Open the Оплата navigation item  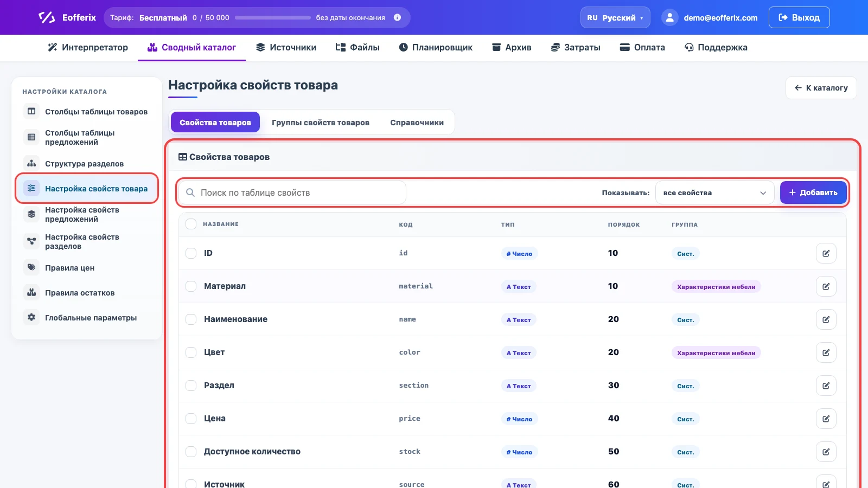coord(642,47)
